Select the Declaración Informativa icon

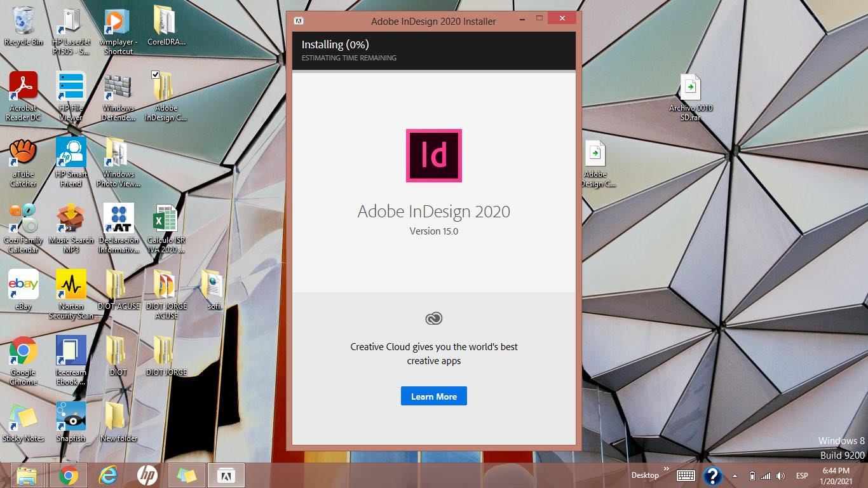118,229
